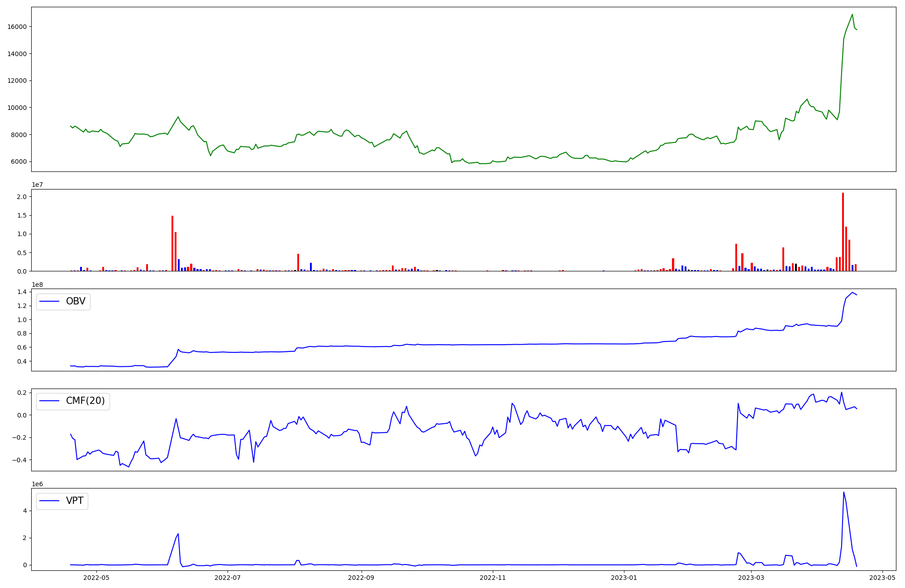Image resolution: width=905 pixels, height=588 pixels.
Task: Click the 2023-05 date tick label
Action: coord(882,578)
